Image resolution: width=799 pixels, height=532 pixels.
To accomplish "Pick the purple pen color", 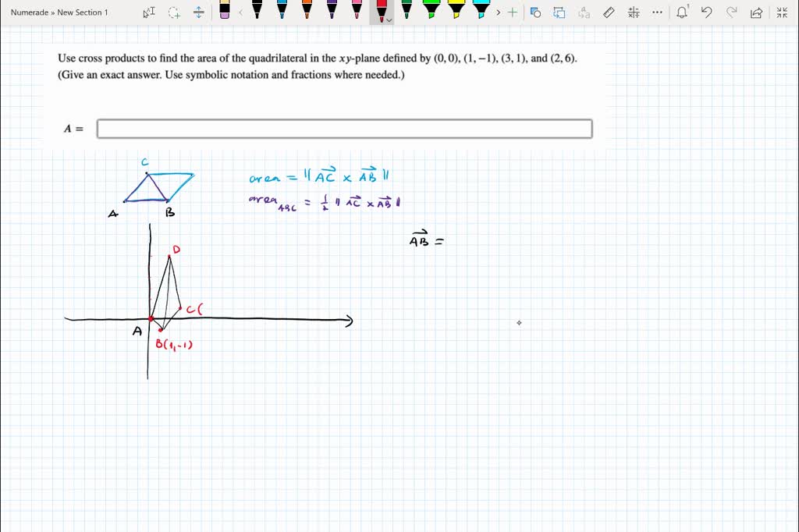I will 332,12.
